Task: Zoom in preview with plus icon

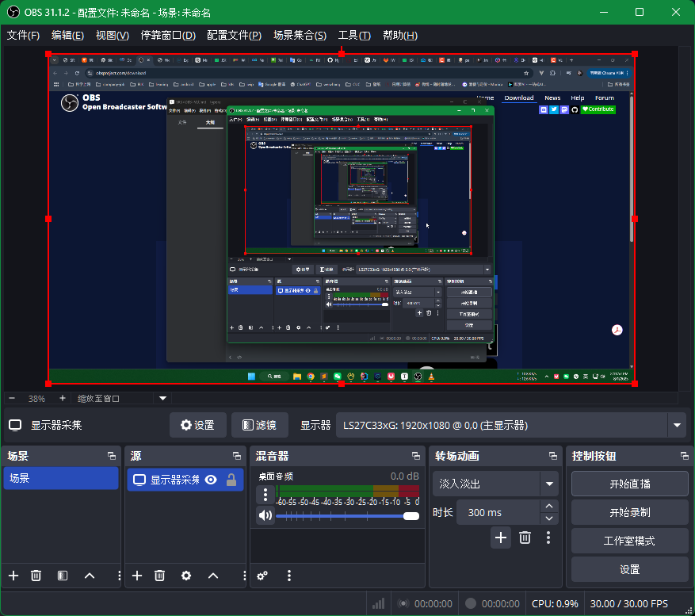Action: pos(63,398)
